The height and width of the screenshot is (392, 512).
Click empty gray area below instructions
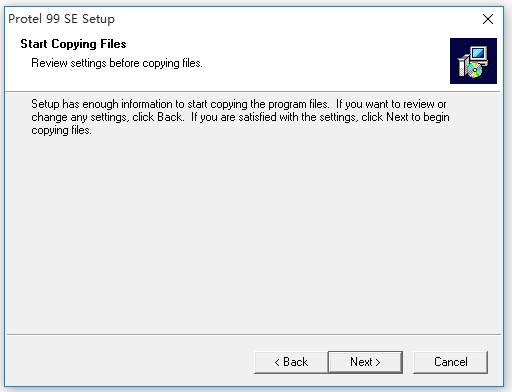tap(253, 233)
